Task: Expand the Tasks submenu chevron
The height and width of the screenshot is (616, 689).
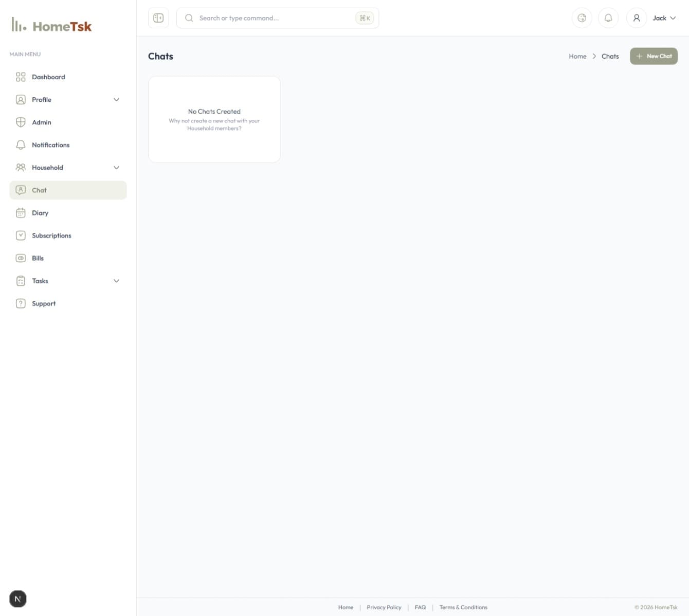Action: pos(116,281)
